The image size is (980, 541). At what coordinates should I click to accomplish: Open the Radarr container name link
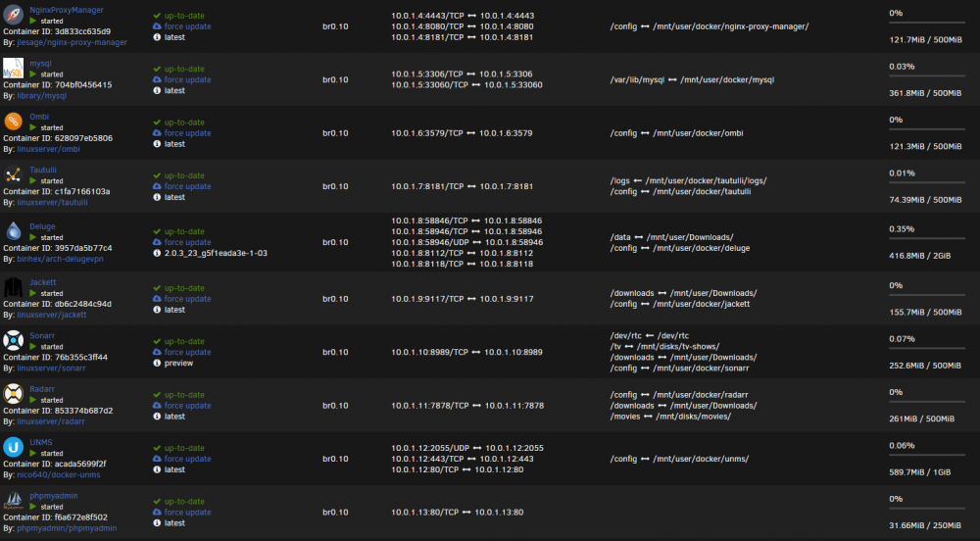click(x=42, y=389)
